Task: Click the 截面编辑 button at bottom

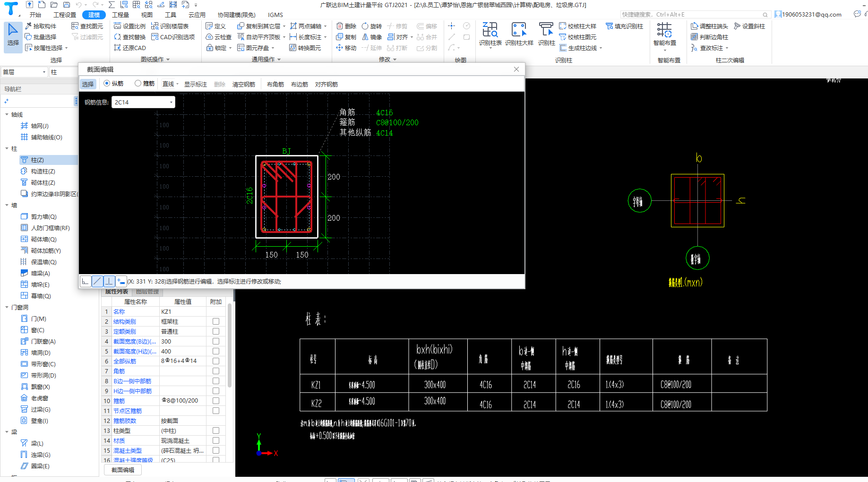Action: click(x=123, y=470)
